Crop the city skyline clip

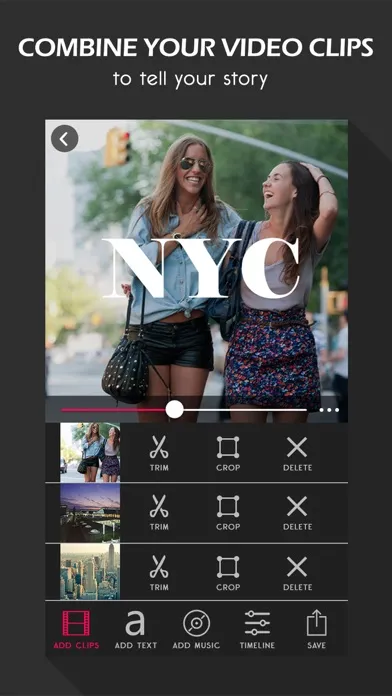(228, 573)
